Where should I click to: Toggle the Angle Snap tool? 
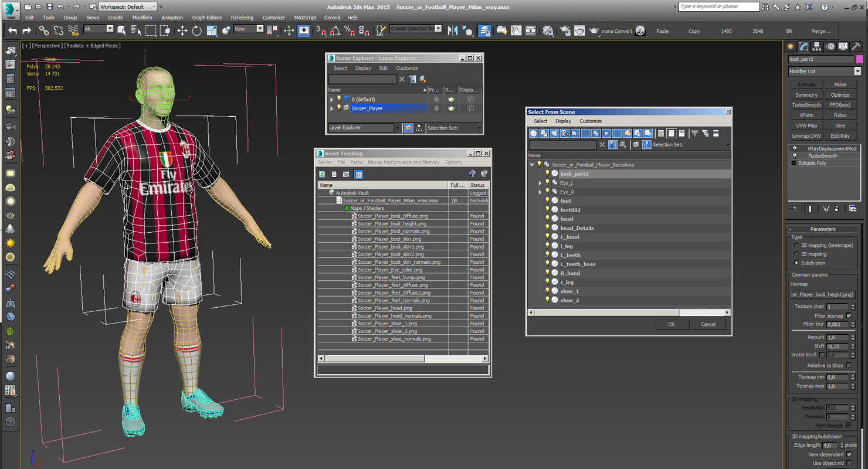pyautogui.click(x=335, y=30)
